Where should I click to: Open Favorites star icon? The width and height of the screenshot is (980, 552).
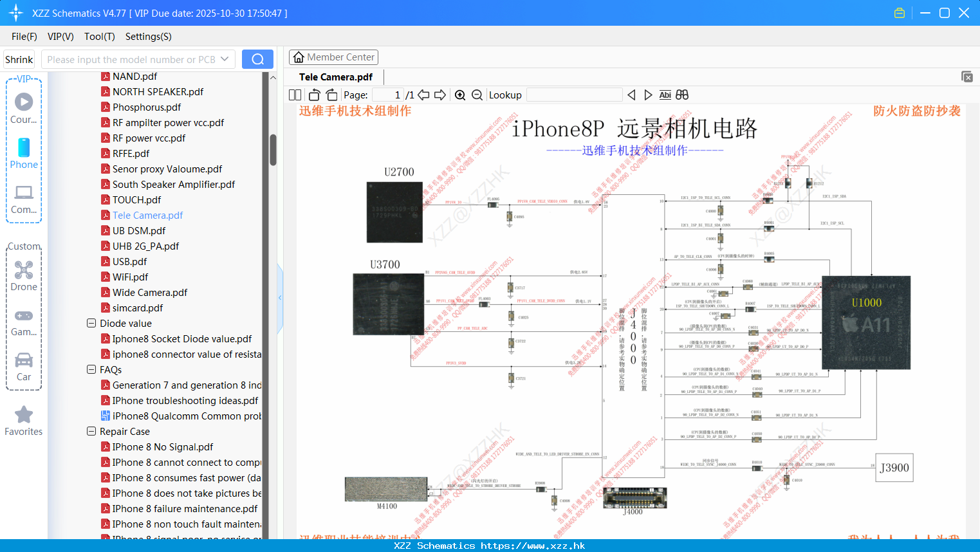tap(24, 414)
